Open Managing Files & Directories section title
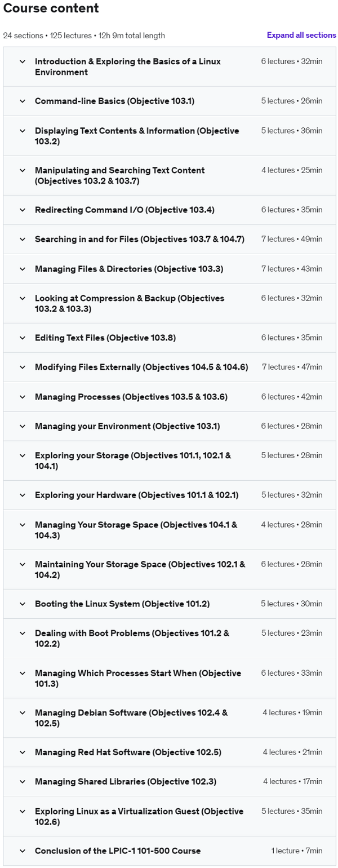This screenshot has height=868, width=338. point(129,269)
